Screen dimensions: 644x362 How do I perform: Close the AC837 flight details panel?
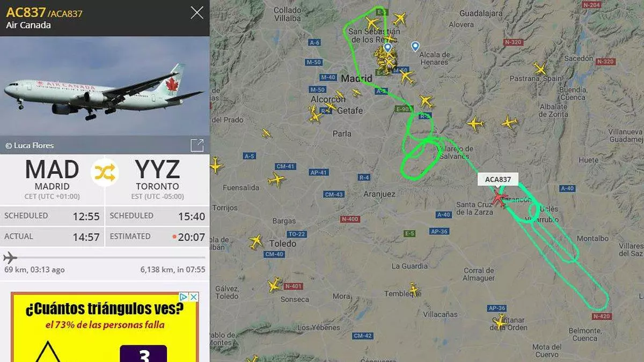pos(197,13)
